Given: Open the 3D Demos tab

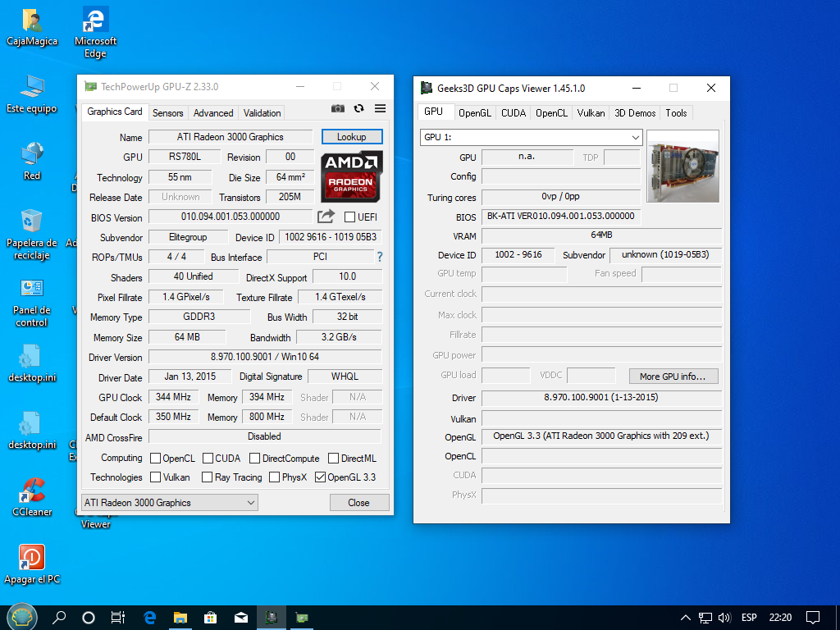Looking at the screenshot, I should [635, 112].
